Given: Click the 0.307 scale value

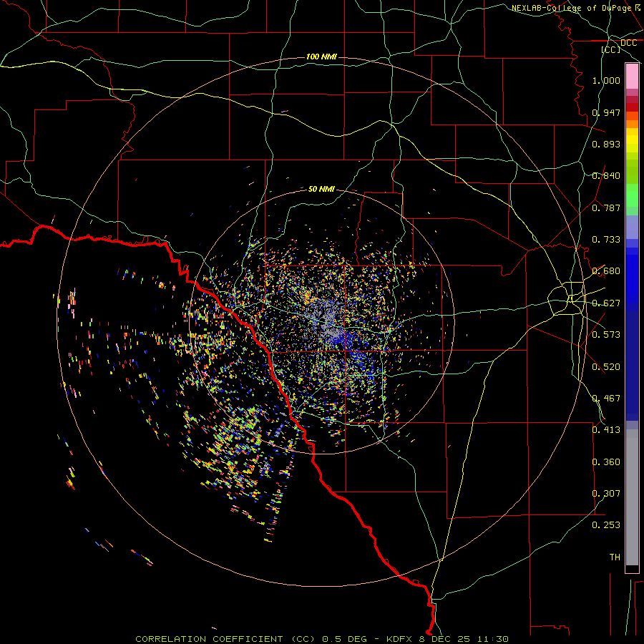Looking at the screenshot, I should 606,494.
